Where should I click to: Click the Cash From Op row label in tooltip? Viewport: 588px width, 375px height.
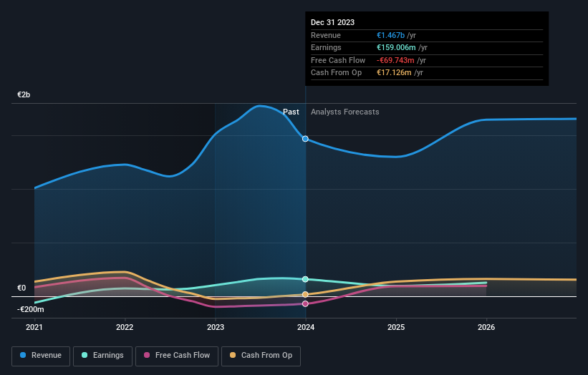click(337, 73)
